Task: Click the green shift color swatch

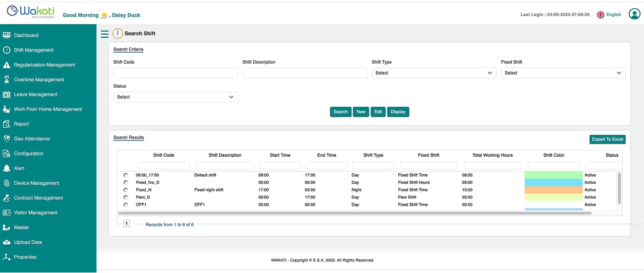Action: click(553, 175)
